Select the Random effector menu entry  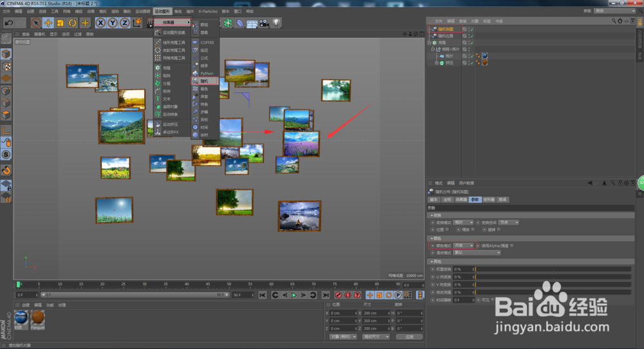tap(205, 81)
